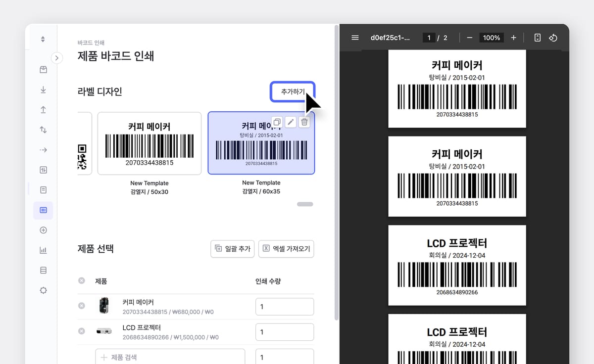Open the stock-out upward arrow sidebar icon
Screen dimensions: 594x364
pos(43,109)
